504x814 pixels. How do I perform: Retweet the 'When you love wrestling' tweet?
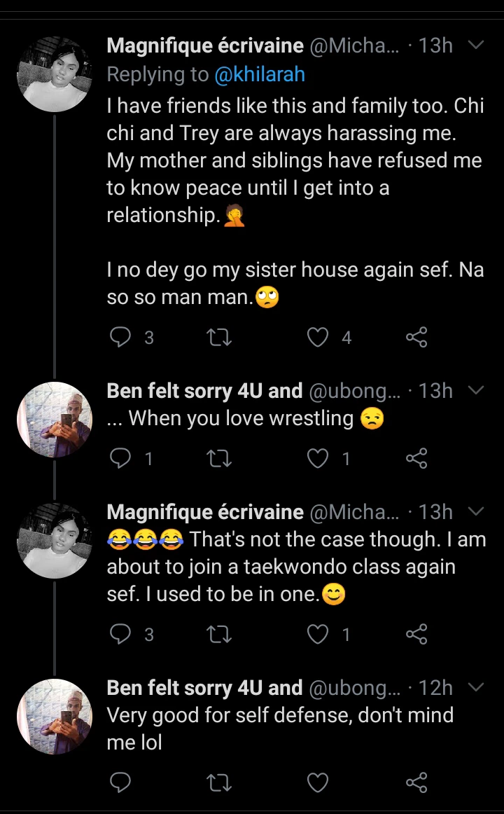coord(220,458)
